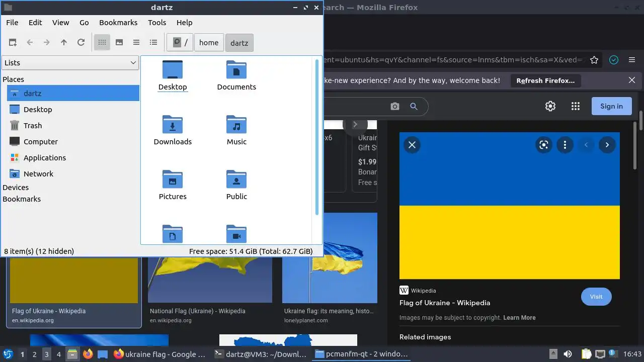Select dartz in Places sidebar
Viewport: 644px width, 362px height.
click(73, 94)
